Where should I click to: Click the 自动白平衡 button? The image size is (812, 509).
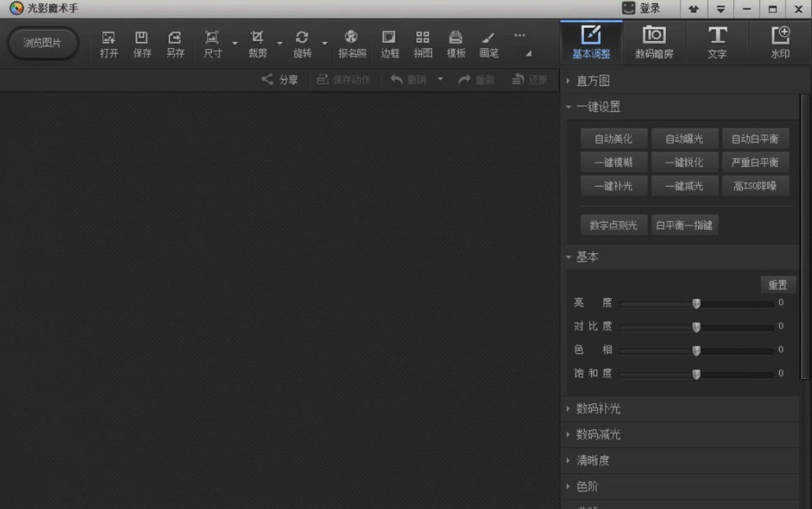point(755,139)
